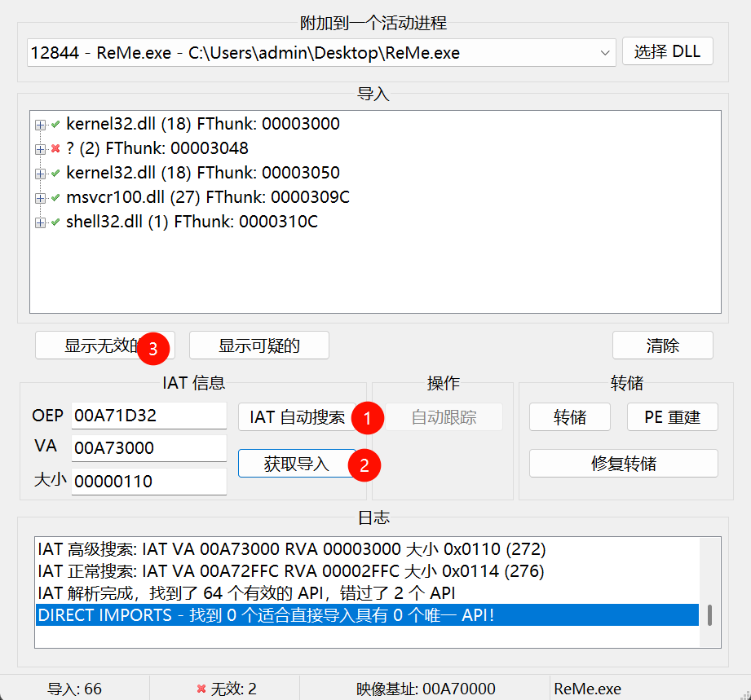Click the 选择 DLL button
751x700 pixels.
(x=667, y=51)
